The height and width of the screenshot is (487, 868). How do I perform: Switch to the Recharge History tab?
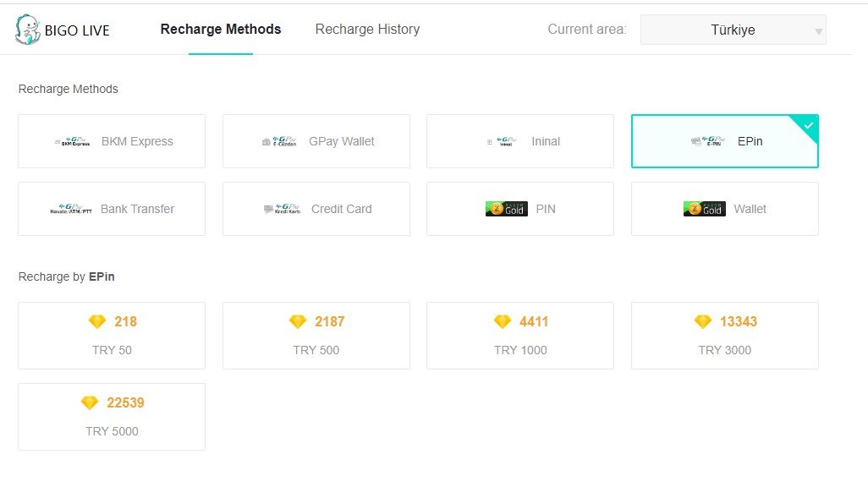[367, 30]
